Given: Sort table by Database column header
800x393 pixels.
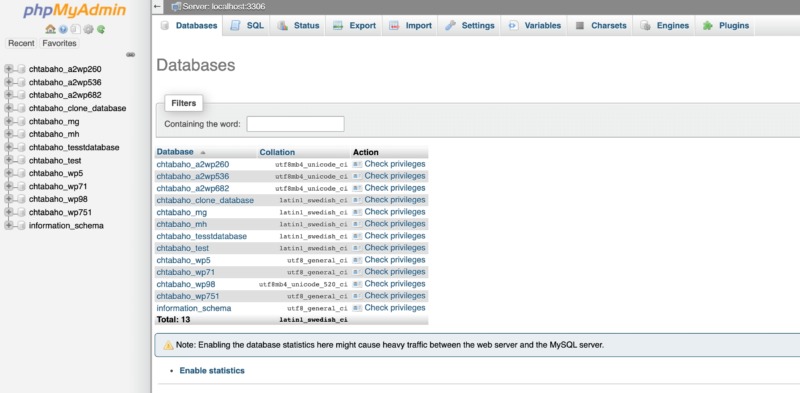Looking at the screenshot, I should pos(175,152).
